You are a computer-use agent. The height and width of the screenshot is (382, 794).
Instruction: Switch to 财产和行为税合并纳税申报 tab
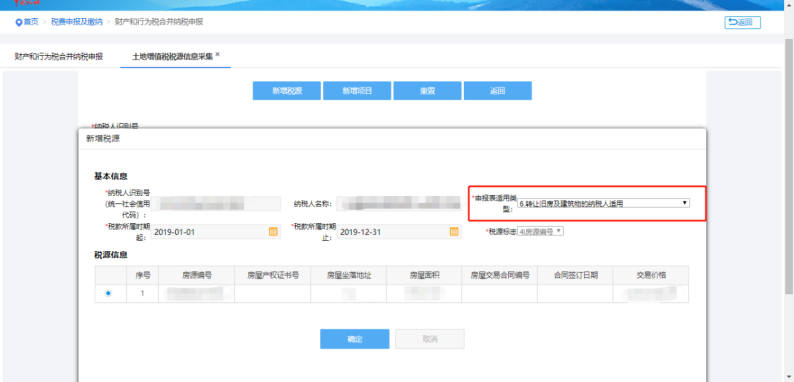pyautogui.click(x=59, y=57)
